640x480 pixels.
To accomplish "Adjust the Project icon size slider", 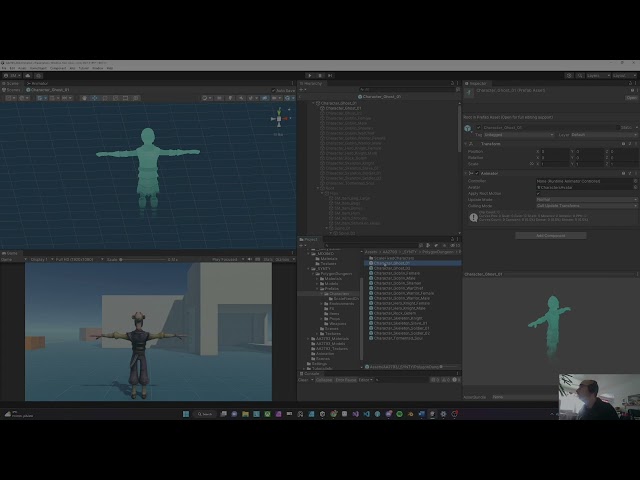I will pos(448,367).
